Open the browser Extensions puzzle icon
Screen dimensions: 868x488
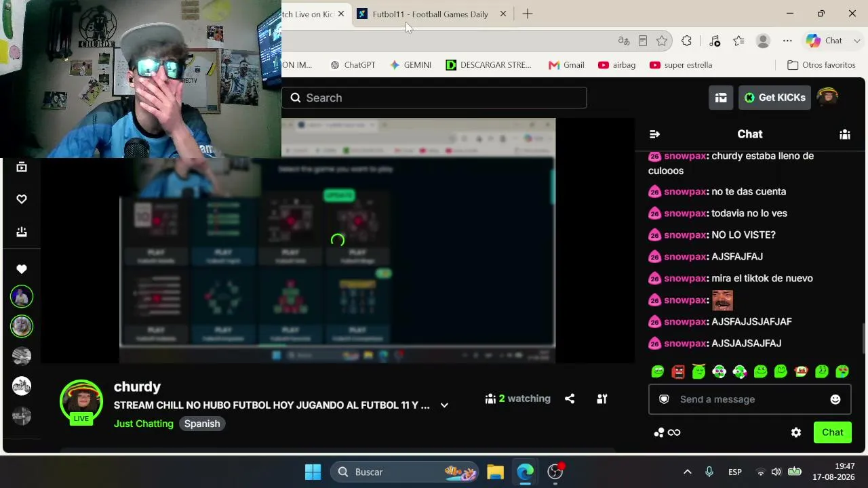click(686, 41)
